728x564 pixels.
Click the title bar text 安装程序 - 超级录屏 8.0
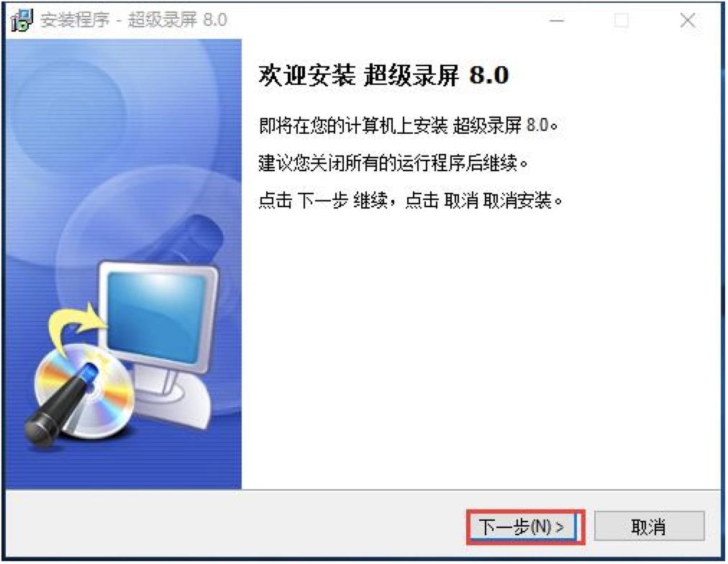point(134,20)
